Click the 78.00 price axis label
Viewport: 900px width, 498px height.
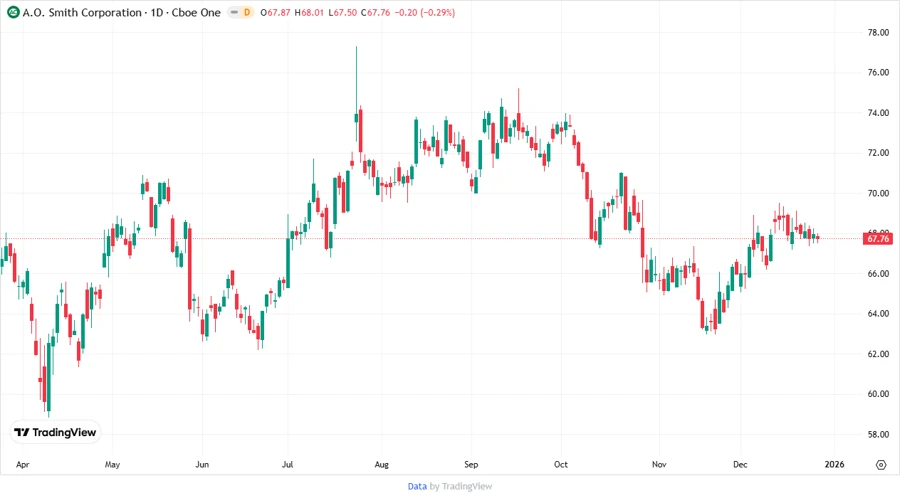pyautogui.click(x=878, y=33)
